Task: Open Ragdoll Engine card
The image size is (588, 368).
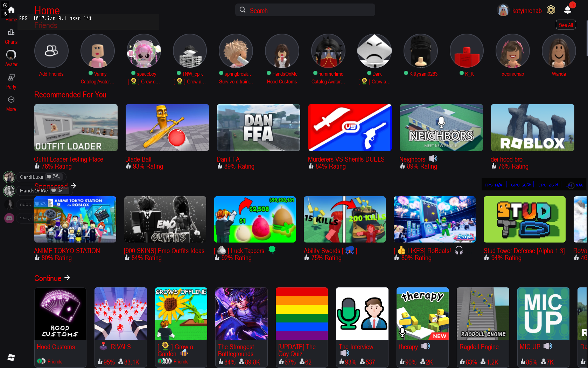Action: pos(483,327)
